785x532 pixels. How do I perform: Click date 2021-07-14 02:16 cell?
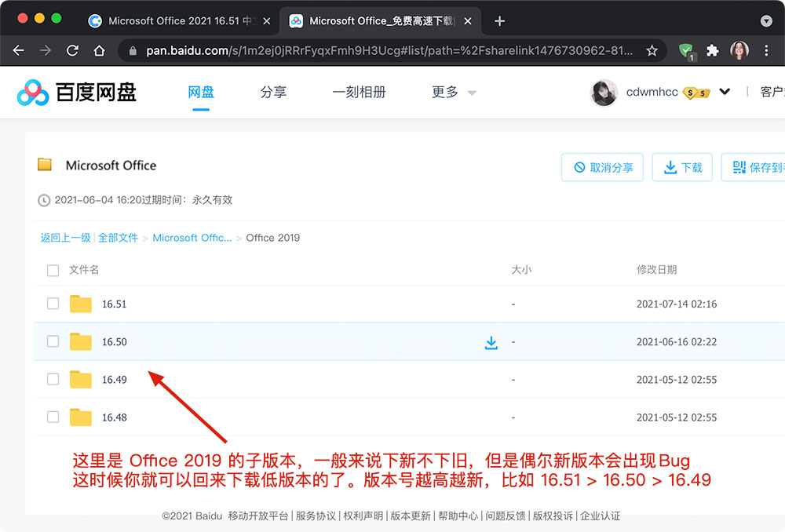click(x=677, y=304)
